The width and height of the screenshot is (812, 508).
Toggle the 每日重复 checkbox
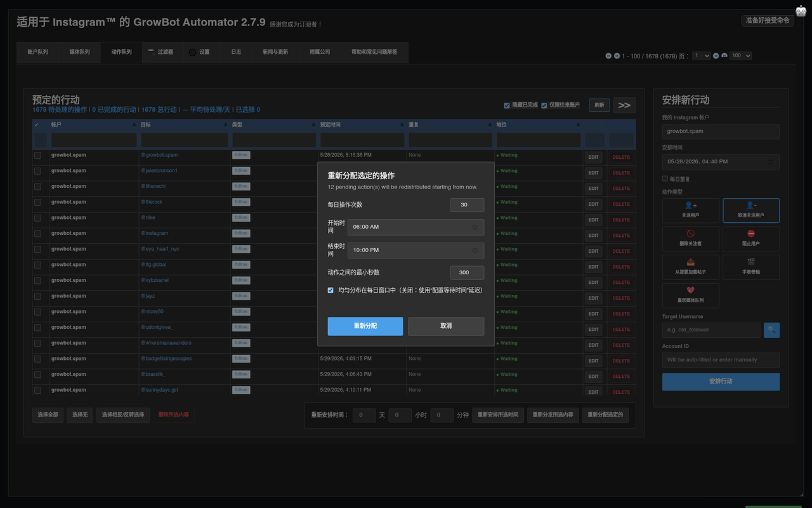(665, 178)
